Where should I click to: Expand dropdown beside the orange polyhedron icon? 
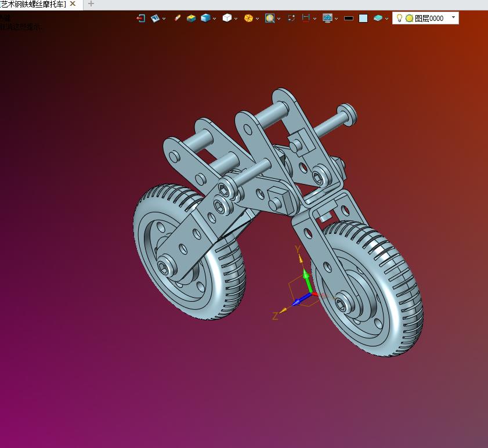point(258,19)
